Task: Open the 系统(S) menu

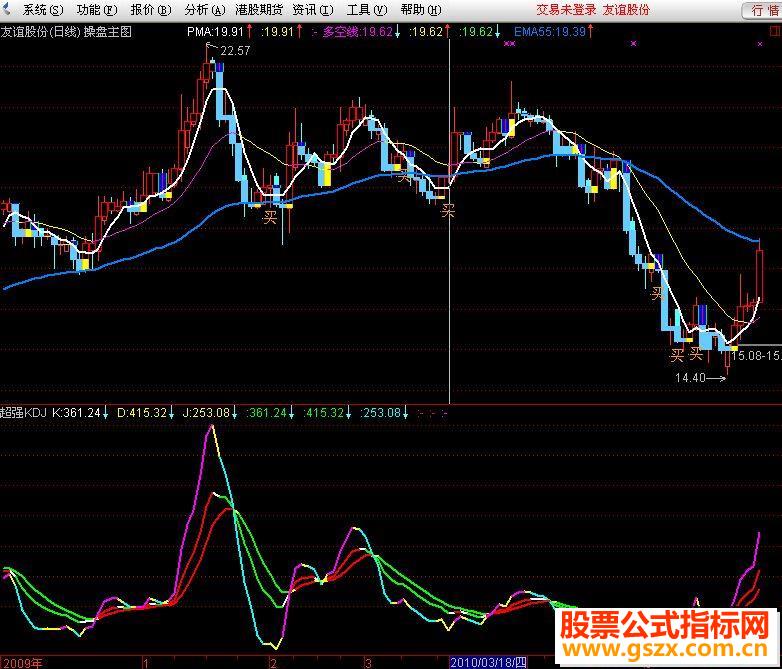Action: (43, 10)
